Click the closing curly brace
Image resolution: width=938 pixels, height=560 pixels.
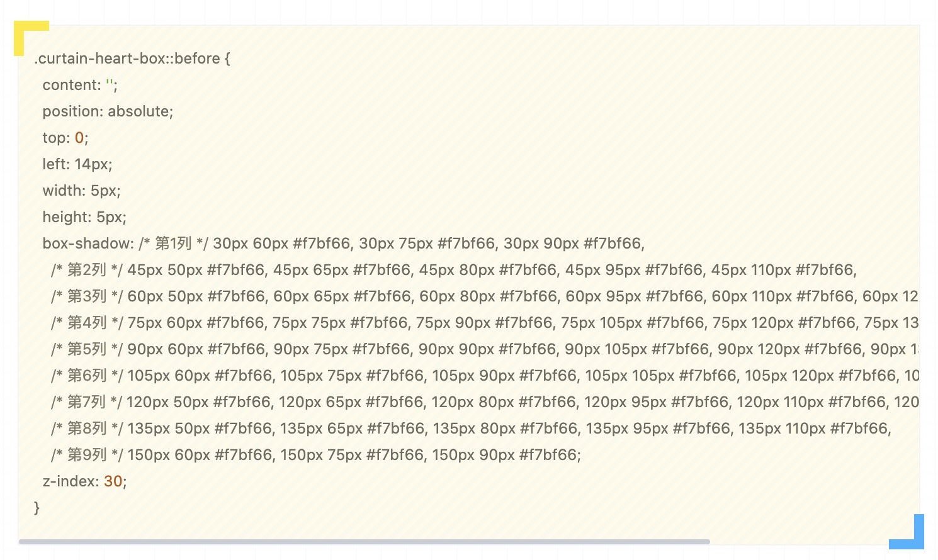click(37, 508)
